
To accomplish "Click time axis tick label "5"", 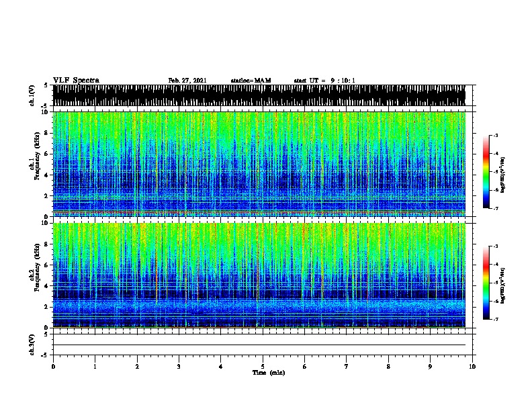I will click(263, 366).
